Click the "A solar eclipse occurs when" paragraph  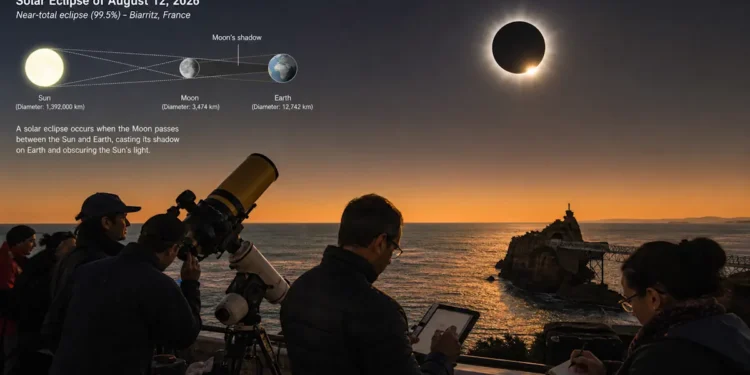(x=98, y=139)
